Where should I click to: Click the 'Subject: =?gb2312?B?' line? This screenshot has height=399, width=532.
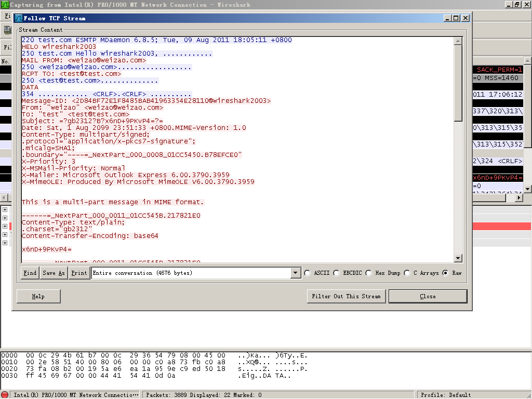pos(92,121)
